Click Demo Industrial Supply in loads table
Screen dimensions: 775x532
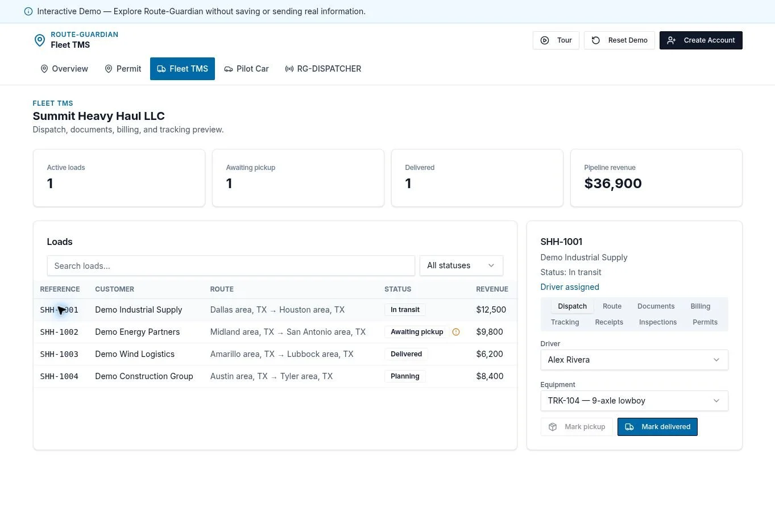[138, 310]
